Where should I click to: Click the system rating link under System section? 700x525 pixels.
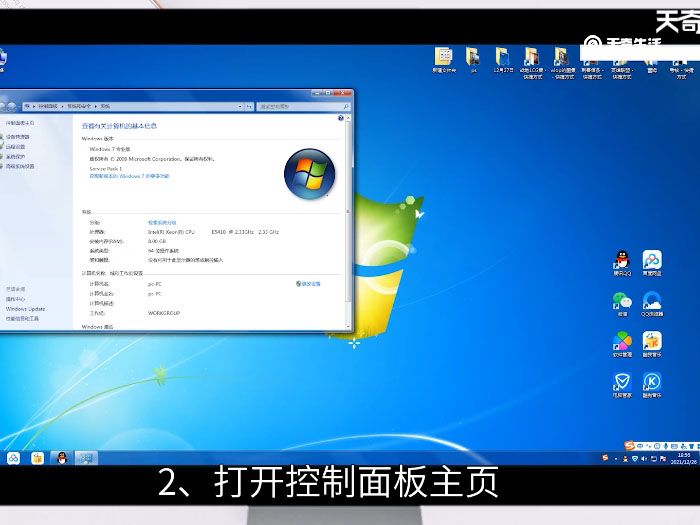pyautogui.click(x=162, y=222)
